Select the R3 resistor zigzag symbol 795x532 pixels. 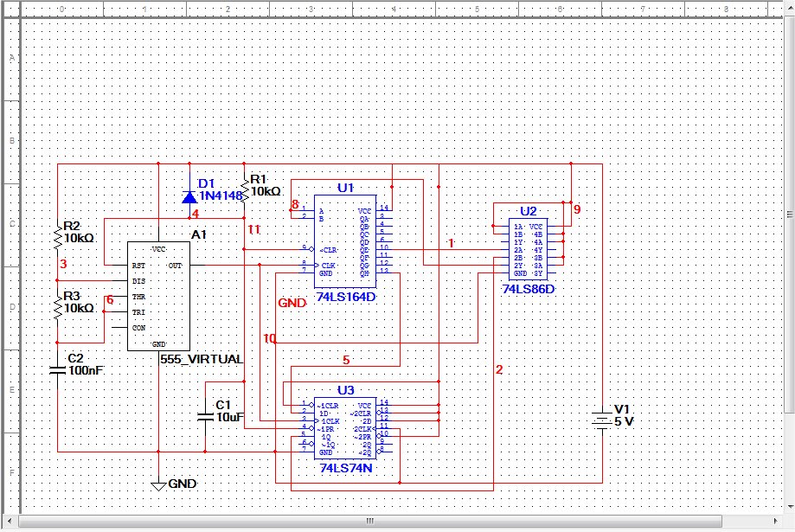coord(58,306)
